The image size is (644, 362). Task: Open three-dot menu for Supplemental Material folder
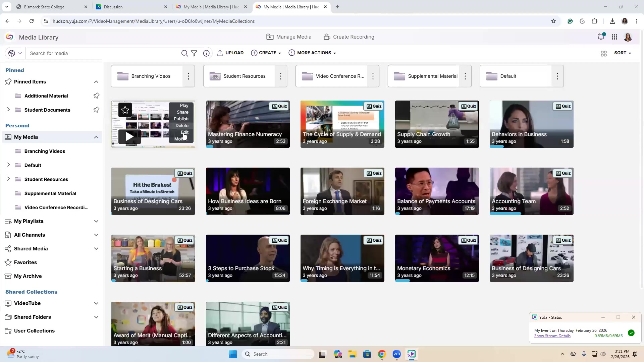[x=465, y=76]
